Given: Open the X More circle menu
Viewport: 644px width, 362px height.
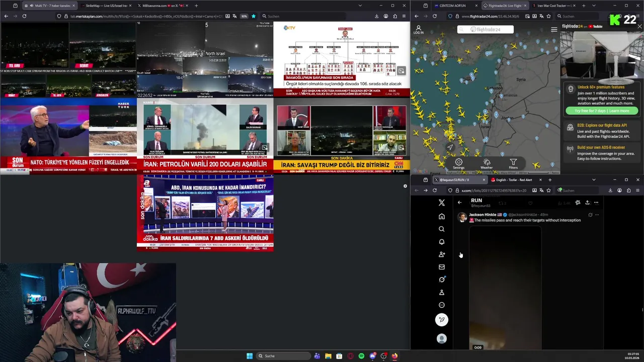Looking at the screenshot, I should [442, 305].
